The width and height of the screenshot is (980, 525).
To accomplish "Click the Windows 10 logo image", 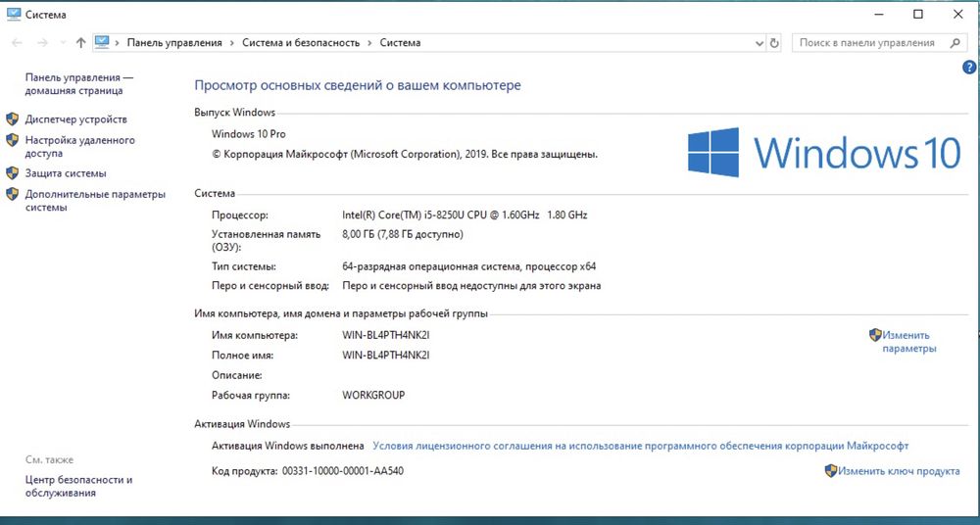I will pos(824,152).
